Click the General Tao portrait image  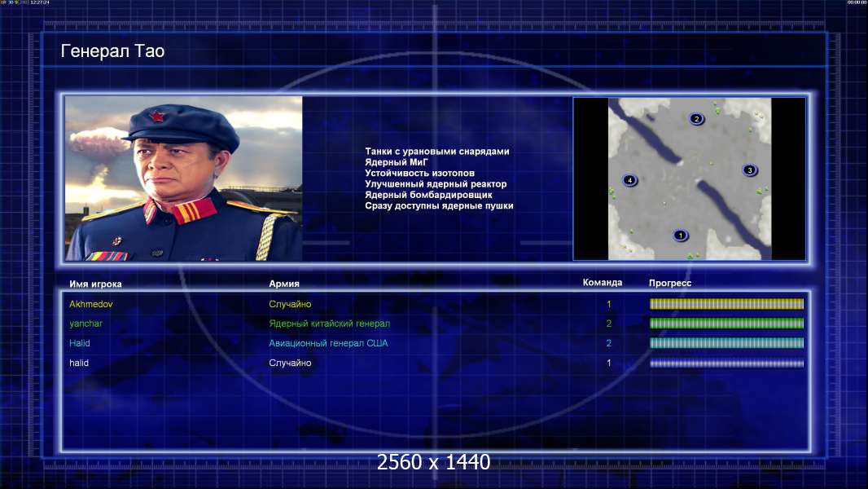tap(184, 178)
